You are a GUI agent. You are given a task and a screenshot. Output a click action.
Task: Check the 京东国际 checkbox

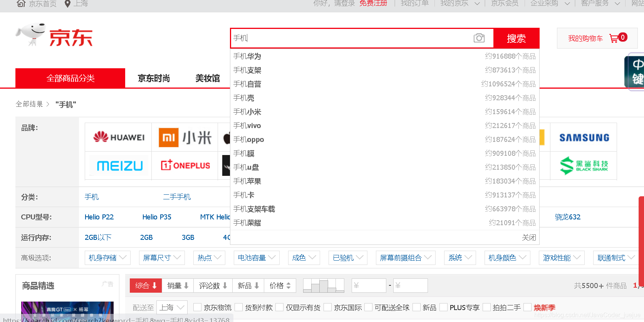pyautogui.click(x=328, y=307)
